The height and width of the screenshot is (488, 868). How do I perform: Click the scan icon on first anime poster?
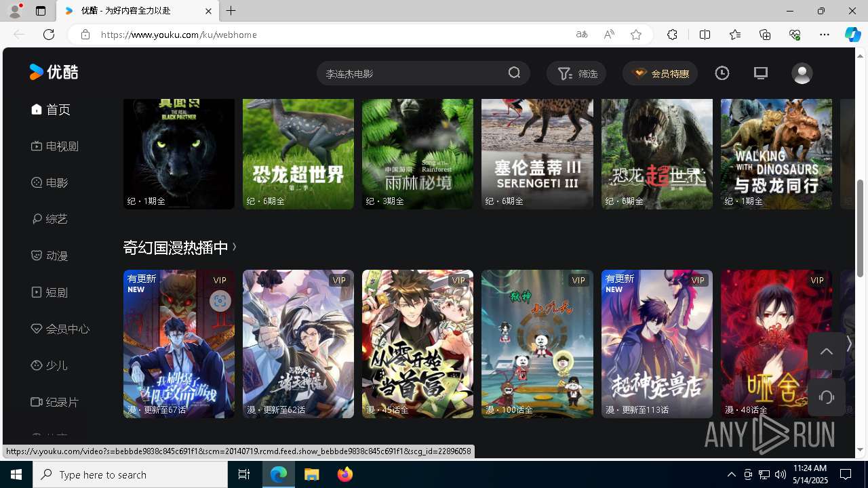(x=220, y=301)
